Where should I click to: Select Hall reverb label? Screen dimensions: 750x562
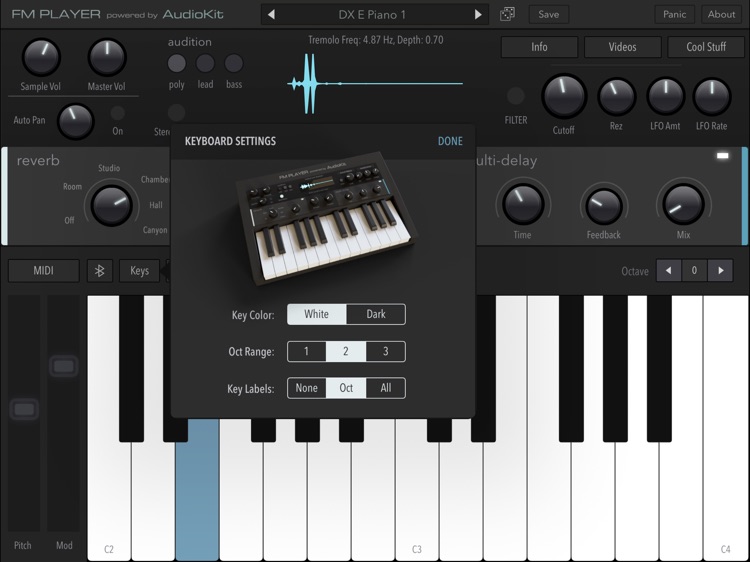click(x=156, y=205)
